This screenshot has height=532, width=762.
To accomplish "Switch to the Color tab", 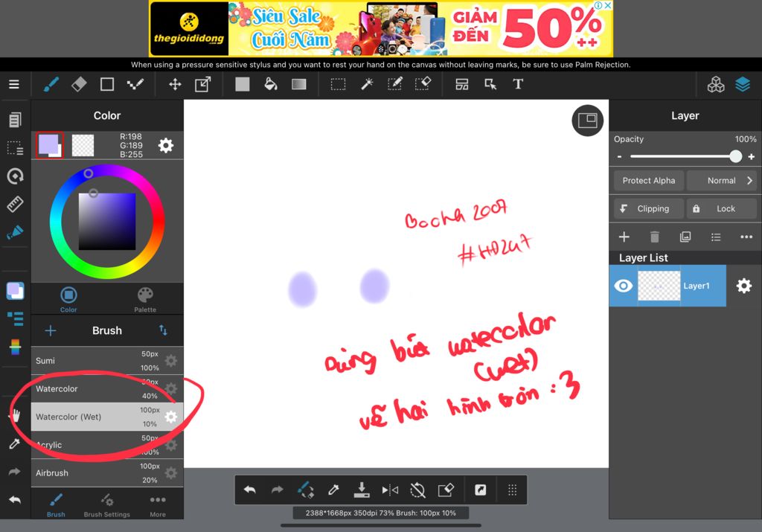I will click(x=68, y=300).
